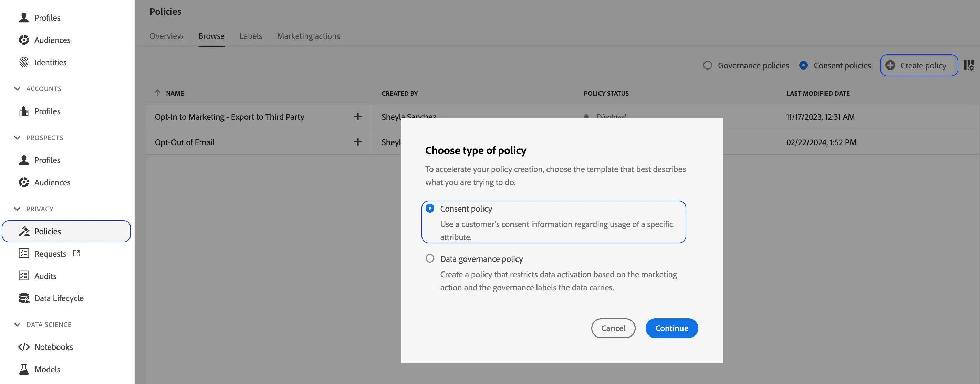Screen dimensions: 980x384
Task: Open Data Lifecycle database icon
Action: tap(24, 298)
